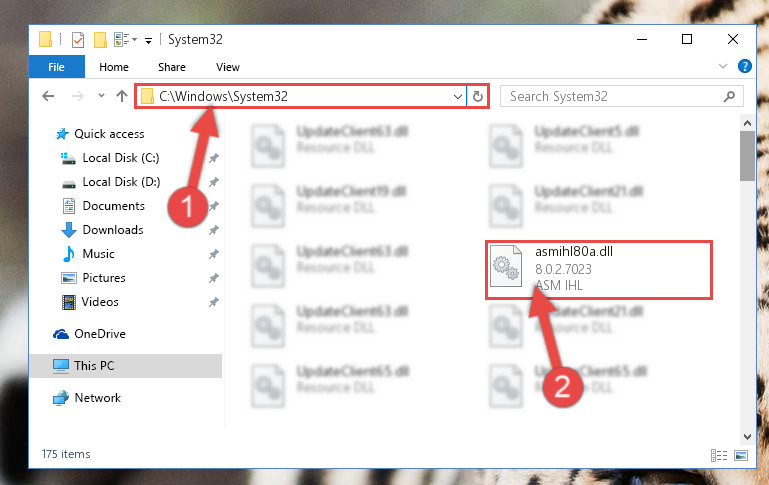Click the search magnifier icon
Viewport: 769px width, 485px height.
click(729, 97)
